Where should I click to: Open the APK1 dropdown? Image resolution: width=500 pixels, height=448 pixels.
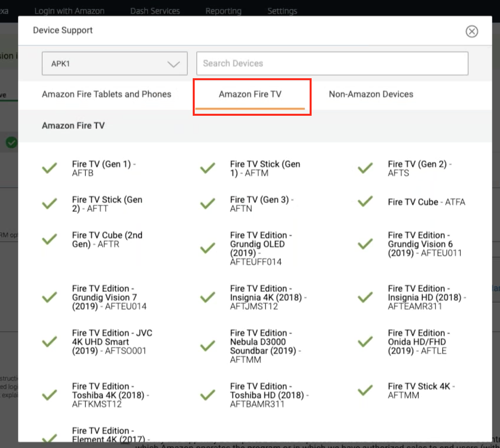[x=115, y=63]
